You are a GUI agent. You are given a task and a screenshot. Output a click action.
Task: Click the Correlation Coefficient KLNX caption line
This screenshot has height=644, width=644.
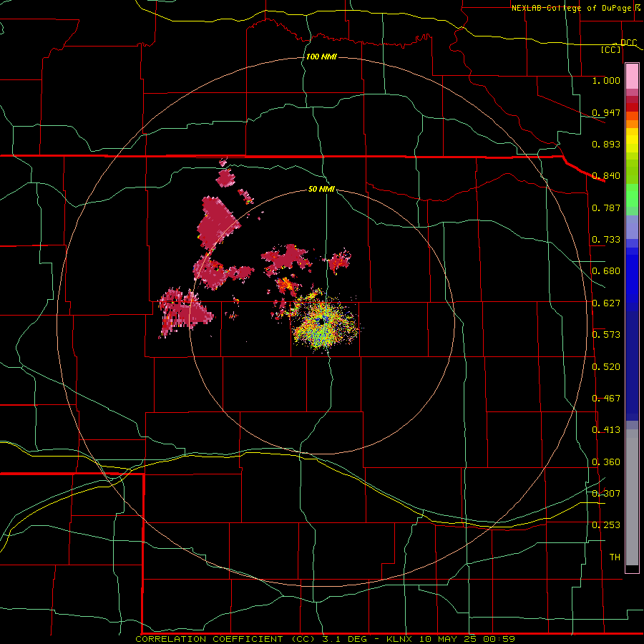325,639
